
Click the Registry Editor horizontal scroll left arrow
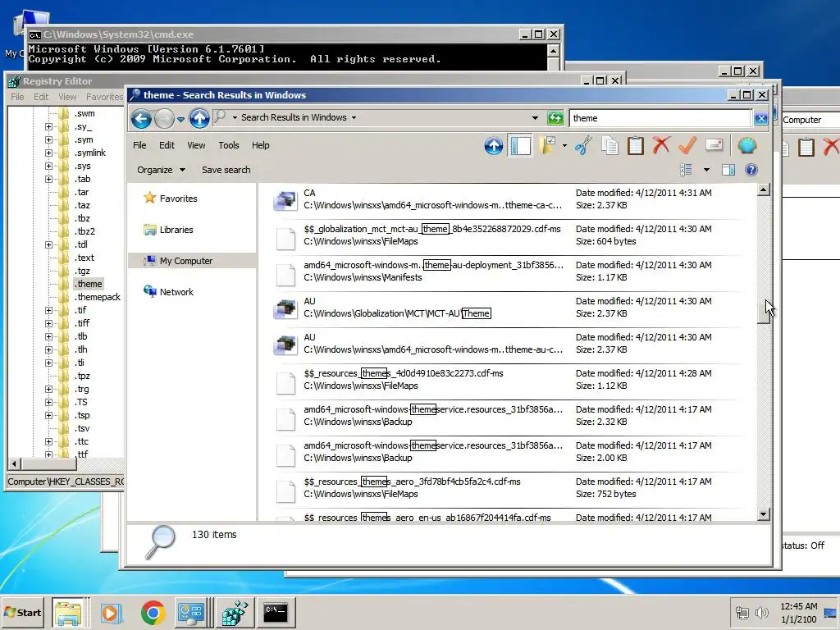click(14, 464)
